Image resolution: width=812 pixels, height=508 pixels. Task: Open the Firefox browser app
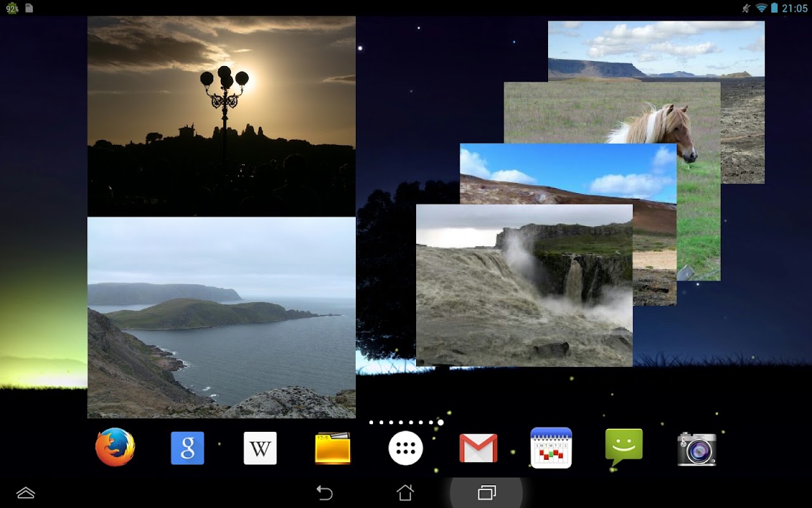pos(115,448)
